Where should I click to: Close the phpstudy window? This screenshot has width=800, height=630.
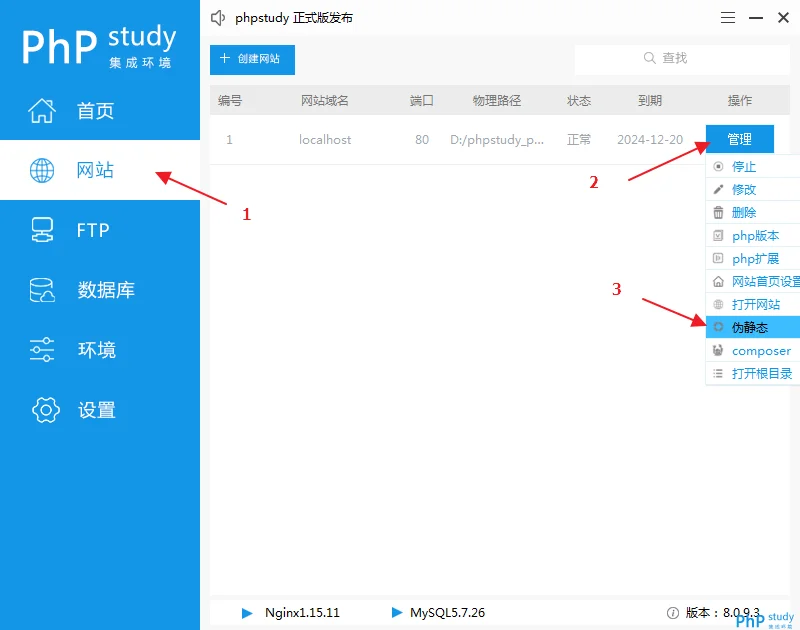[783, 18]
